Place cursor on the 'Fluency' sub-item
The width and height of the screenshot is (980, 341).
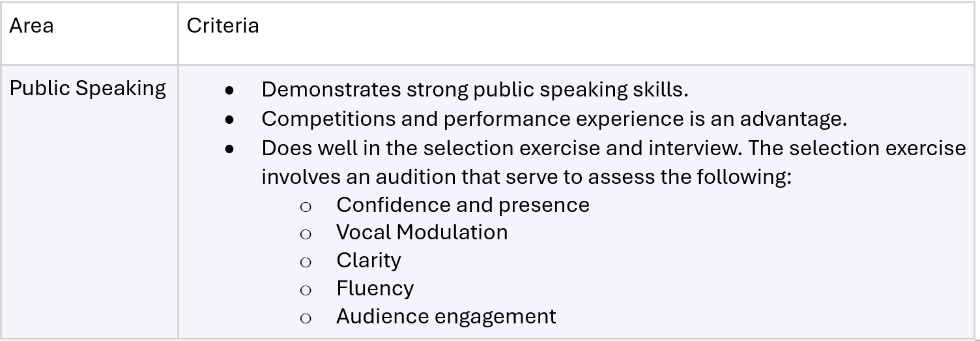tap(375, 288)
